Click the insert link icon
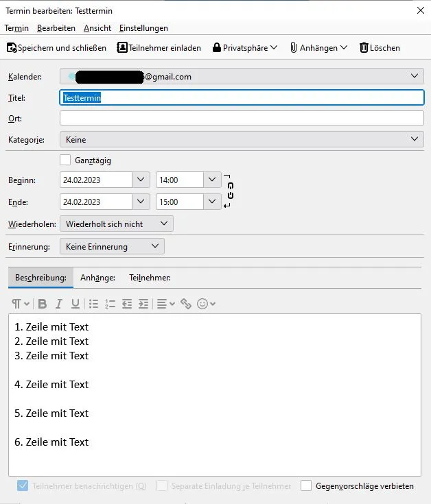 [186, 303]
